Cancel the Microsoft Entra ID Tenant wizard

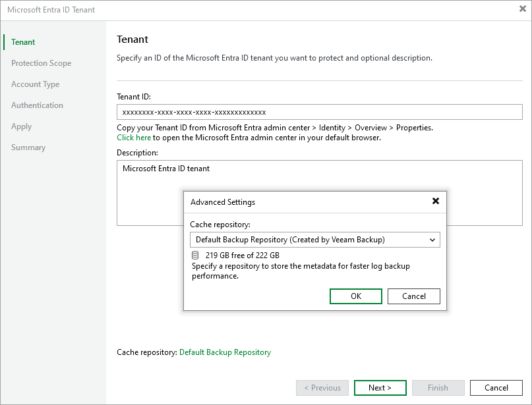click(496, 387)
